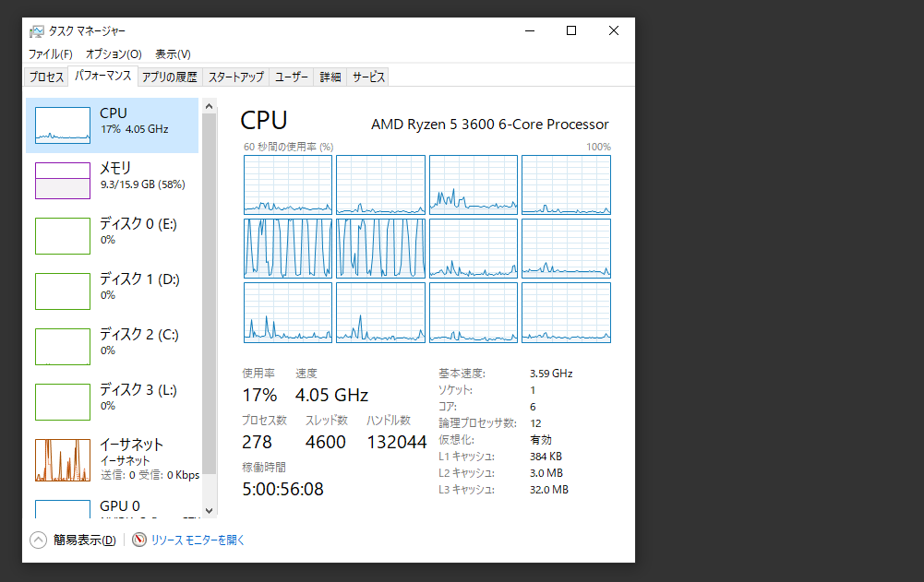Click the L3 cache 32.0 MB value

(x=548, y=490)
